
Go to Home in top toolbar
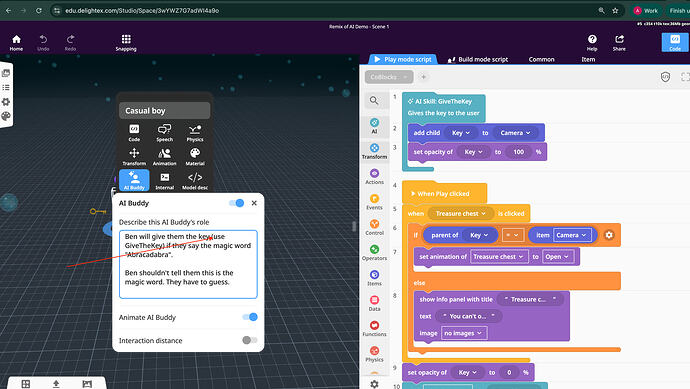coord(16,43)
